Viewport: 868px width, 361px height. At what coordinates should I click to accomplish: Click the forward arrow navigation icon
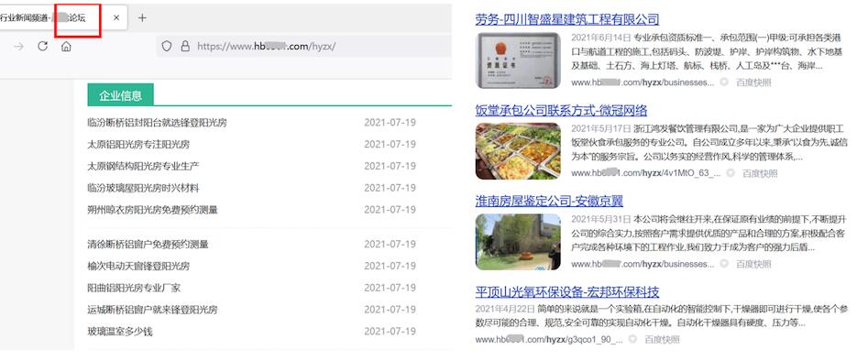tap(19, 47)
